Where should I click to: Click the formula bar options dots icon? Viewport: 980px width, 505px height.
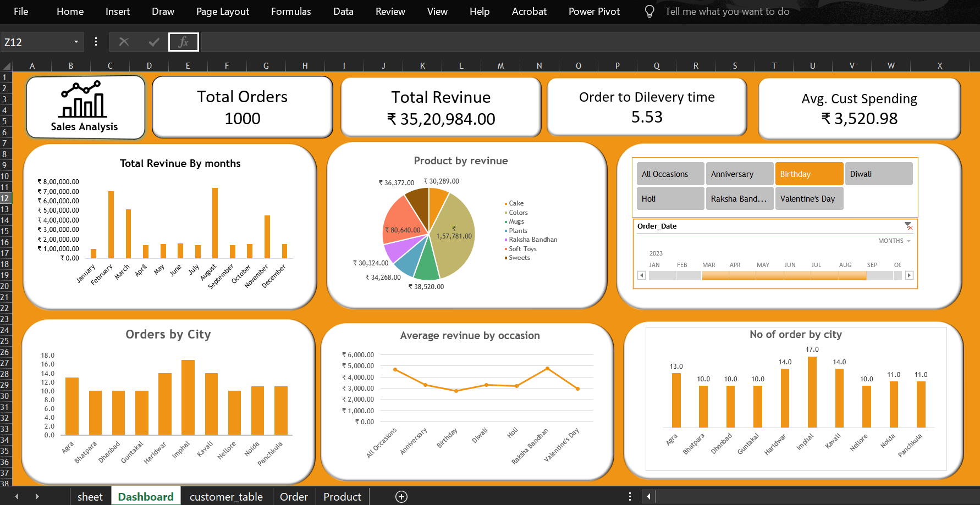point(96,42)
